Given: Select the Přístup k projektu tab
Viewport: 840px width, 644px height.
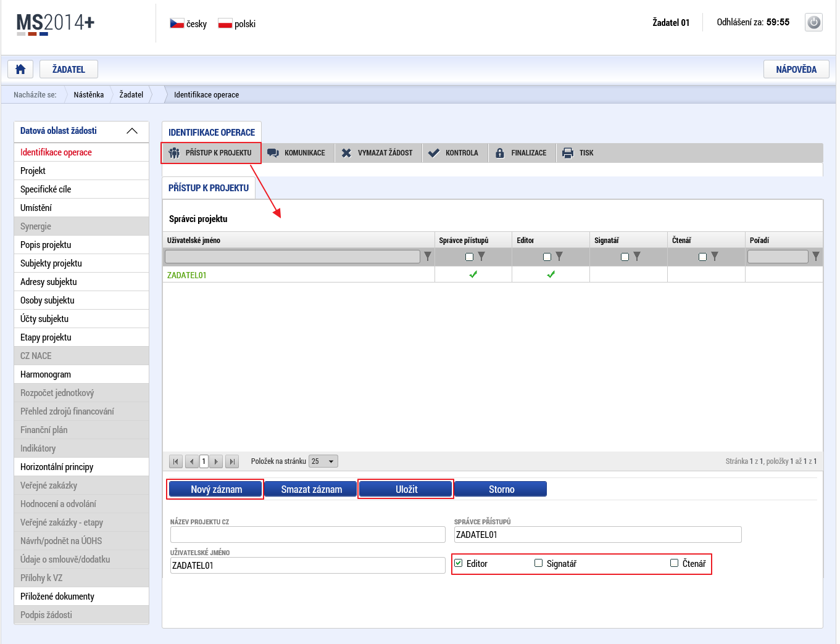Looking at the screenshot, I should point(209,188).
